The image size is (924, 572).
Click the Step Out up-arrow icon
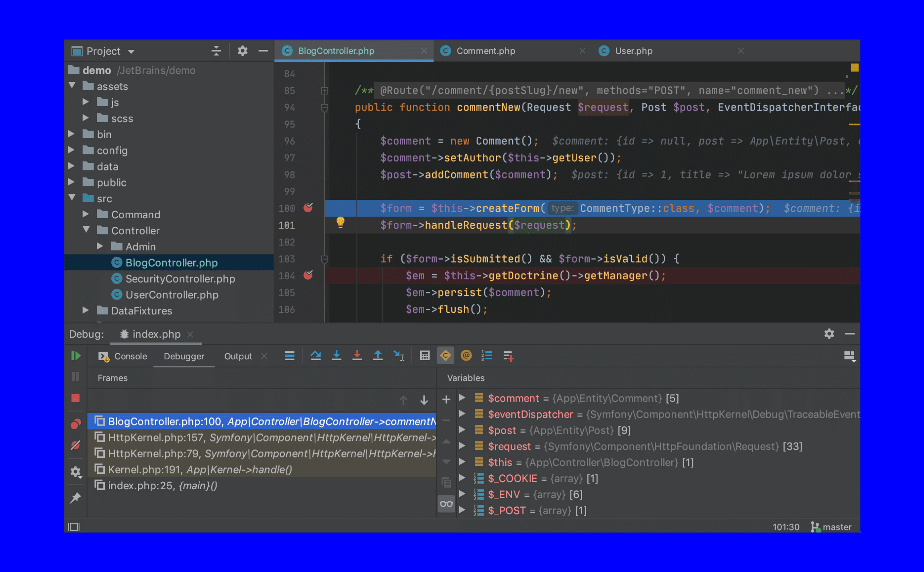(378, 355)
